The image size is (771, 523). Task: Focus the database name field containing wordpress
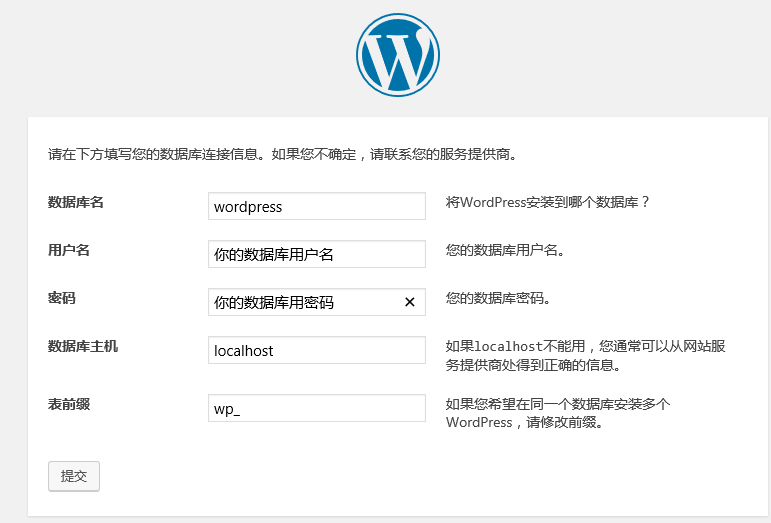[x=317, y=206]
